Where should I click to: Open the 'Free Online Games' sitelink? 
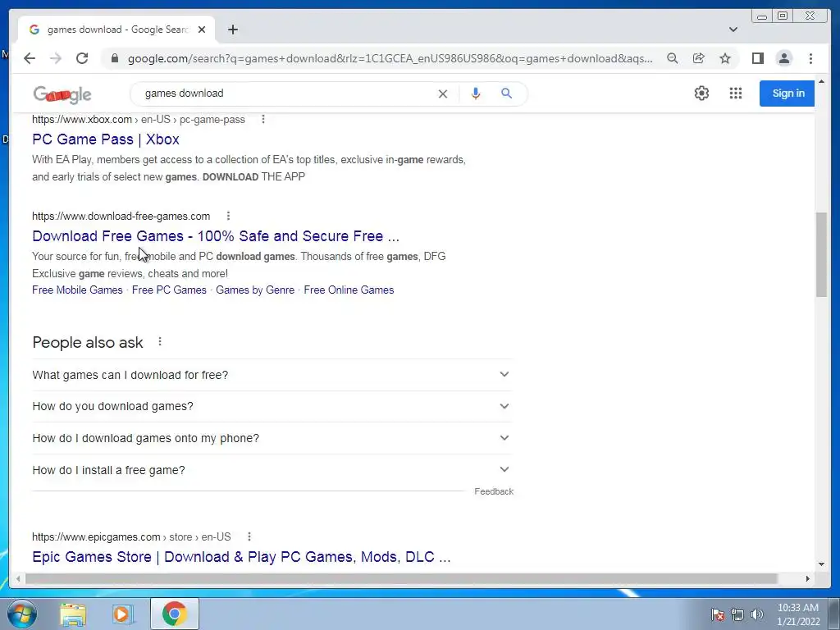click(349, 290)
